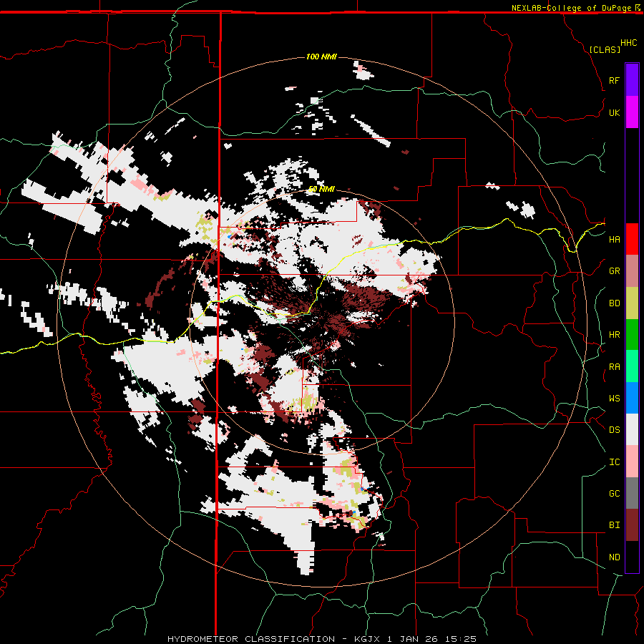The width and height of the screenshot is (644, 644).
Task: Click the GR legend color block
Action: point(632,270)
